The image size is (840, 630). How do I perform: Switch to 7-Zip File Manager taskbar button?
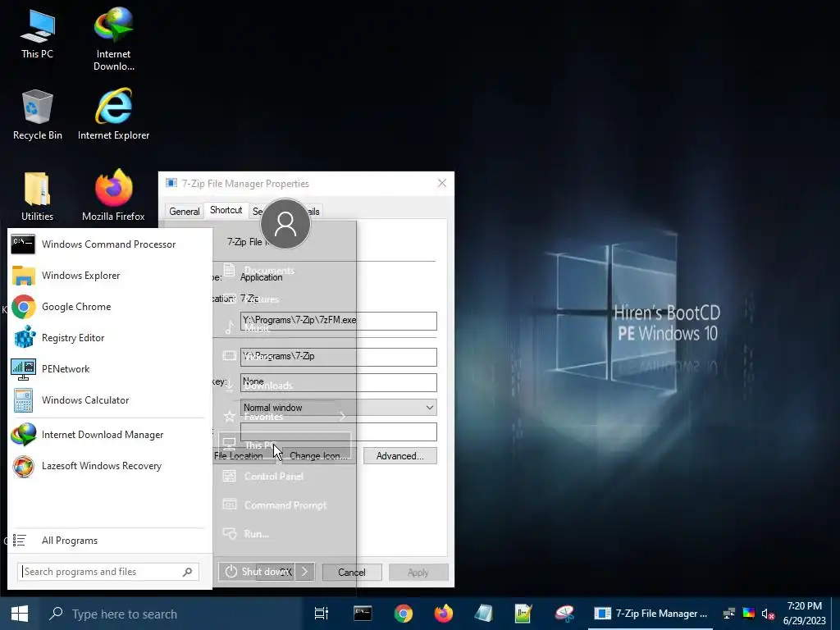click(x=651, y=614)
